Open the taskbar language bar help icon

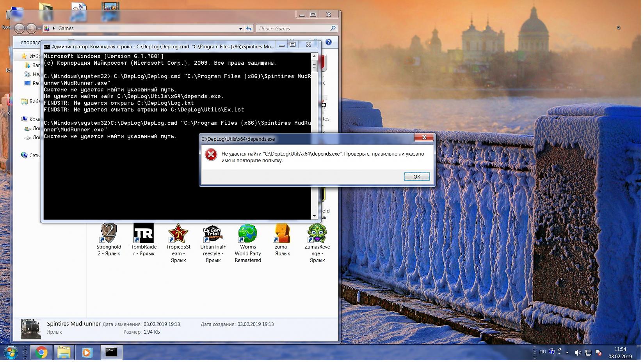(x=551, y=351)
